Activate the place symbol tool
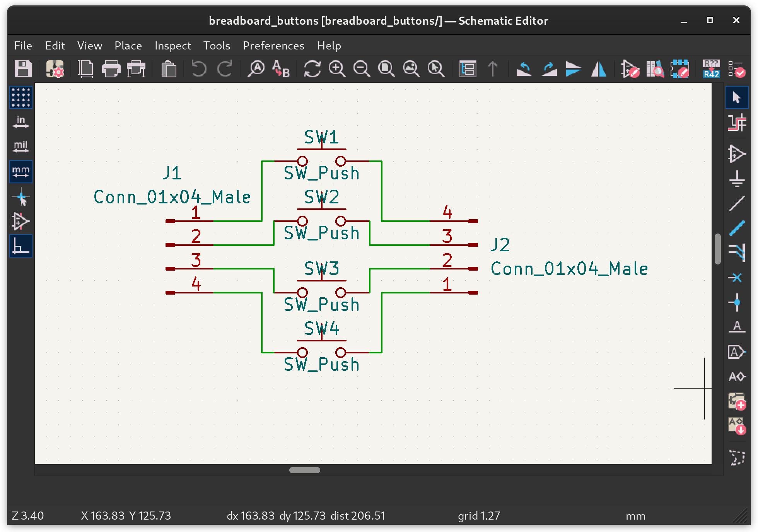 pyautogui.click(x=737, y=153)
